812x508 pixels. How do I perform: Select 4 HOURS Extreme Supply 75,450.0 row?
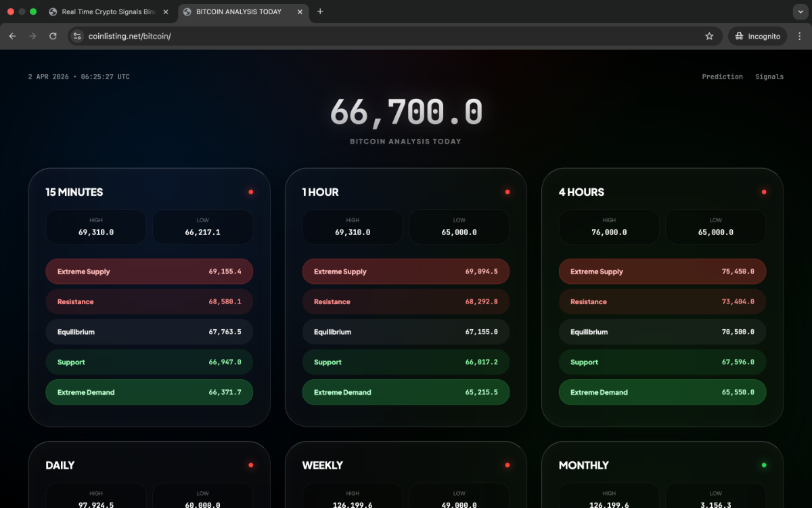click(662, 272)
